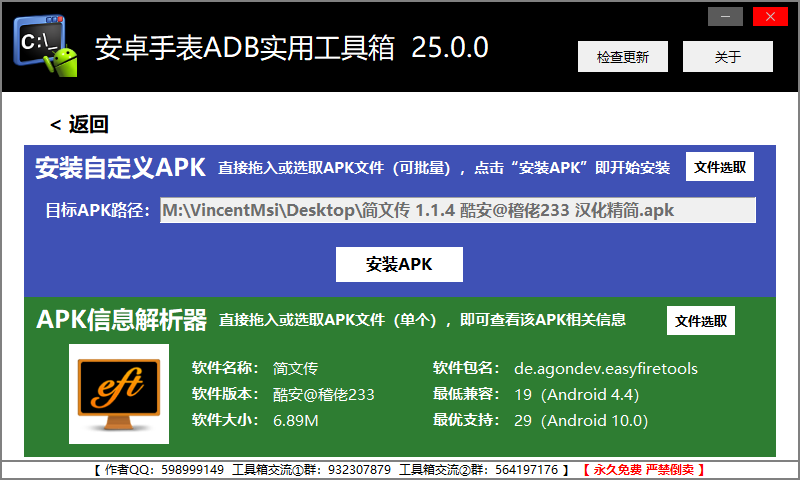The image size is (800, 480).
Task: Select the package name de.agondev.easyfiretools
Action: coord(606,368)
